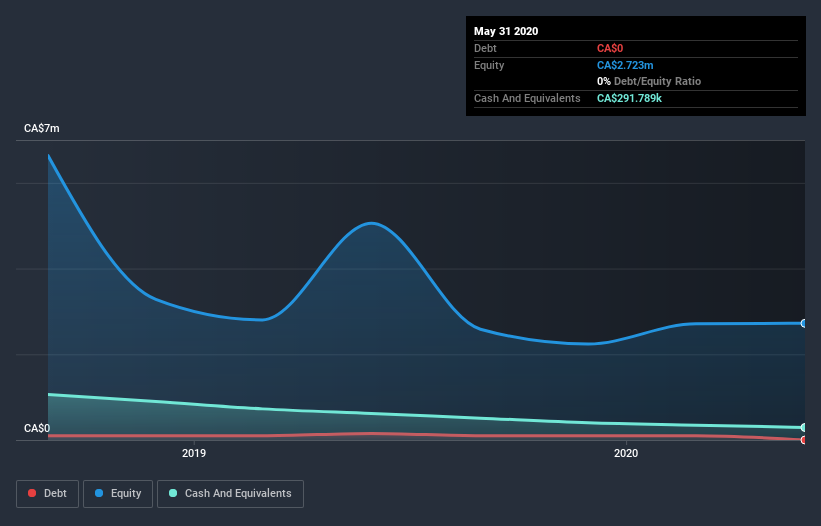Screen dimensions: 821x526
Task: Click the Debt row label in tooltip
Action: pos(485,49)
